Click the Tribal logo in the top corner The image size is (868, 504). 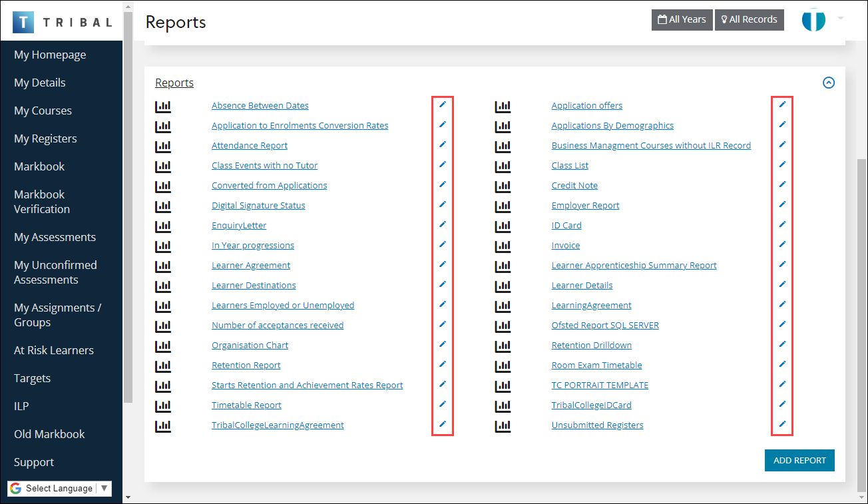pos(23,21)
